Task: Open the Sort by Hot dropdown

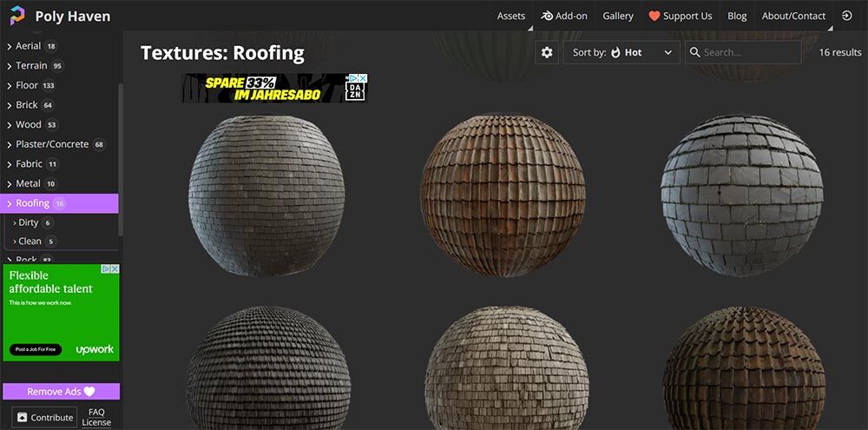Action: [621, 52]
